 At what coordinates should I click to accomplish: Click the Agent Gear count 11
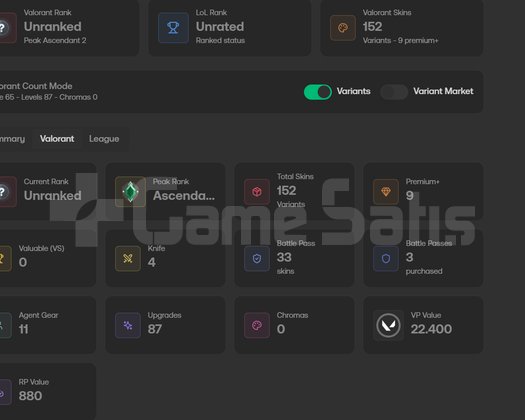(23, 329)
